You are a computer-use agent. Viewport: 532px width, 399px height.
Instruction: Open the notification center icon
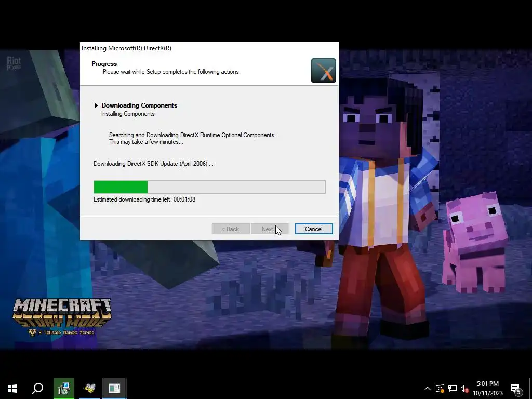point(516,389)
